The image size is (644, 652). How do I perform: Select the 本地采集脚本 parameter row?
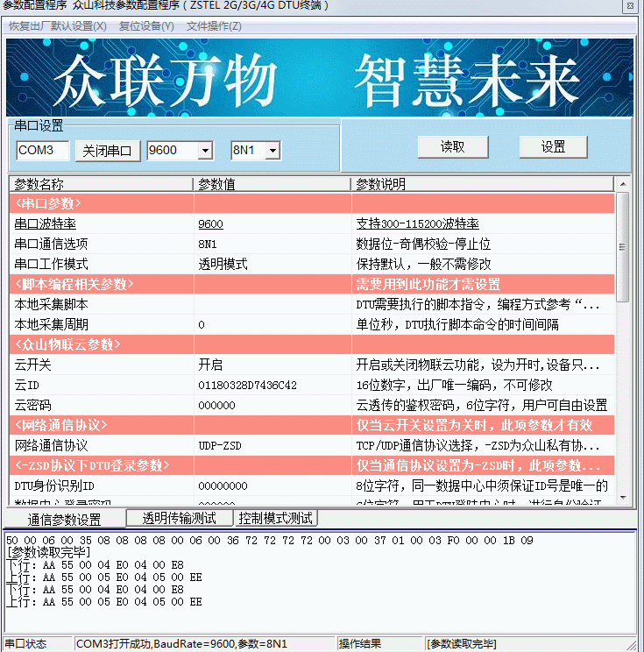coord(312,304)
